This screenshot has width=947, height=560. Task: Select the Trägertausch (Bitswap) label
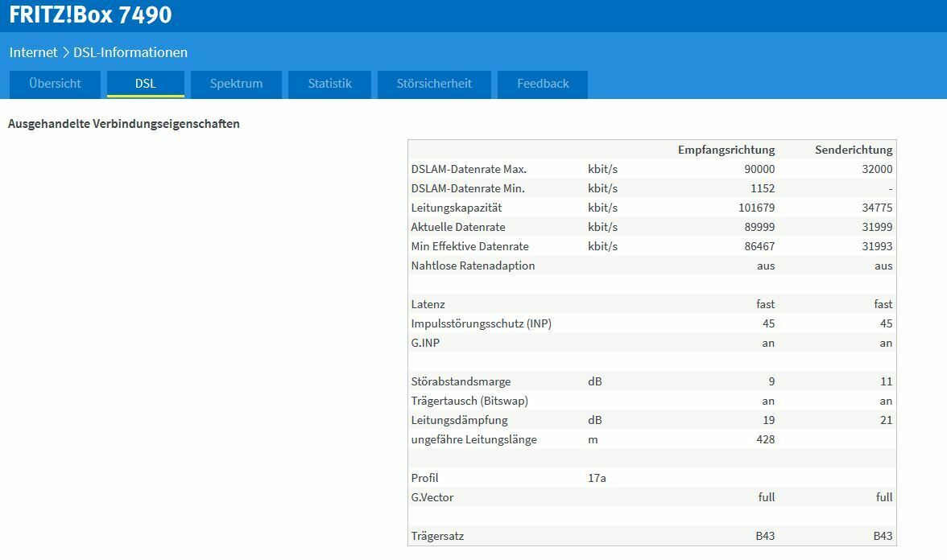[470, 401]
